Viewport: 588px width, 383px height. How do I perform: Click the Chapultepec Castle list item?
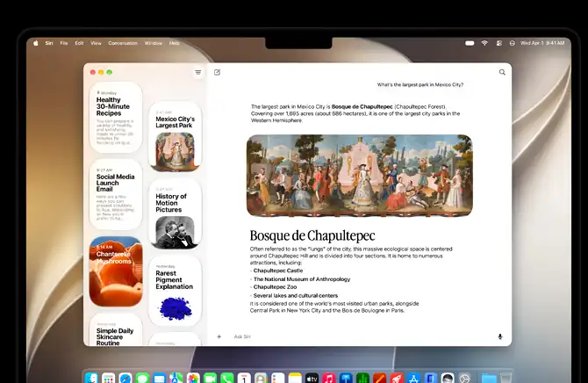coord(278,271)
